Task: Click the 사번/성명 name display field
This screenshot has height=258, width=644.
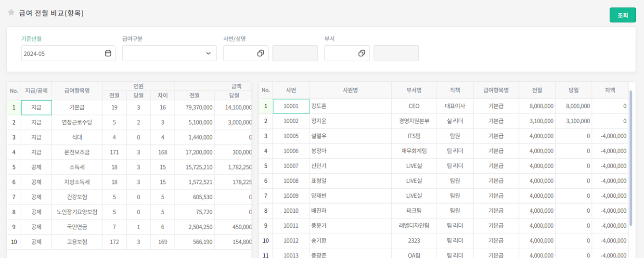Action: tap(295, 53)
